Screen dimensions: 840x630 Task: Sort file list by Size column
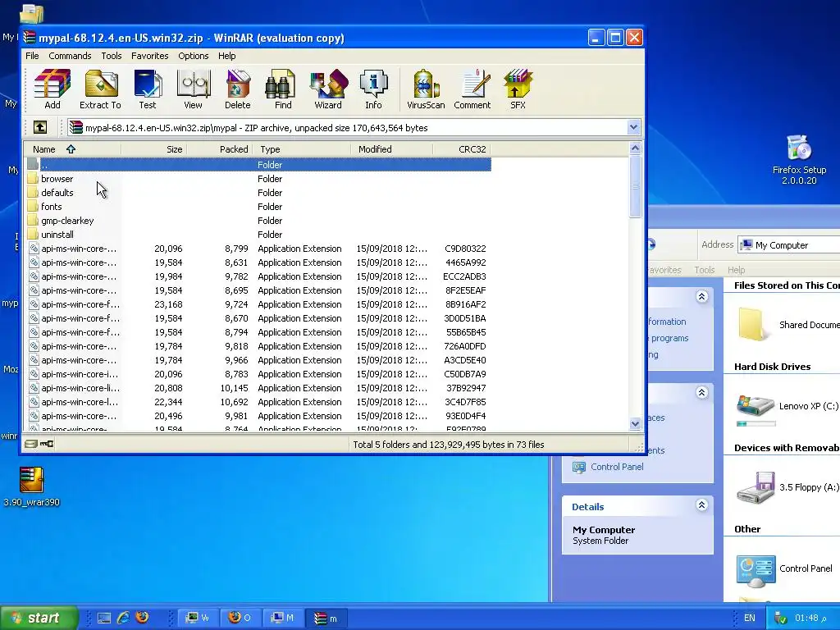tap(153, 149)
